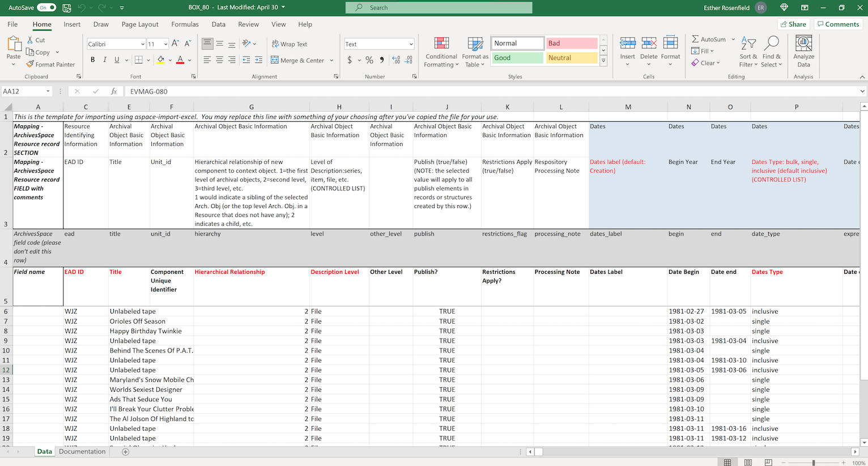This screenshot has height=466, width=868.
Task: Click the save icon in title bar
Action: pyautogui.click(x=67, y=7)
